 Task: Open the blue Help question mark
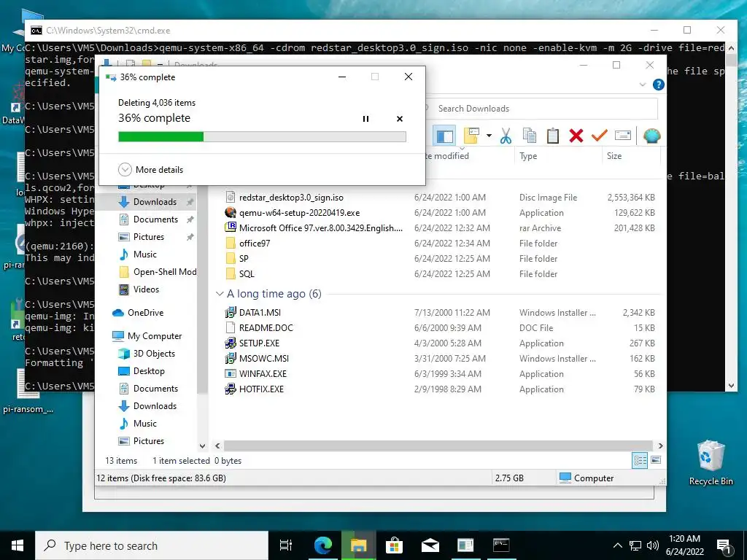click(x=659, y=85)
